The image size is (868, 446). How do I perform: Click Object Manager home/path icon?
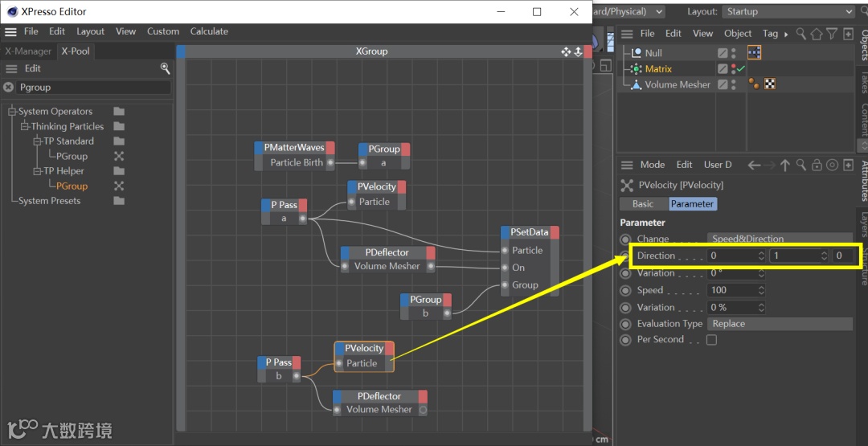817,34
